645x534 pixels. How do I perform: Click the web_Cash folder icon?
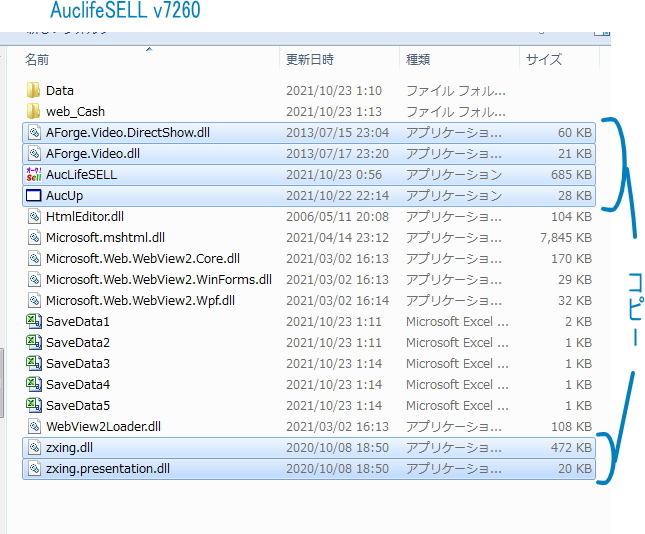(33, 111)
